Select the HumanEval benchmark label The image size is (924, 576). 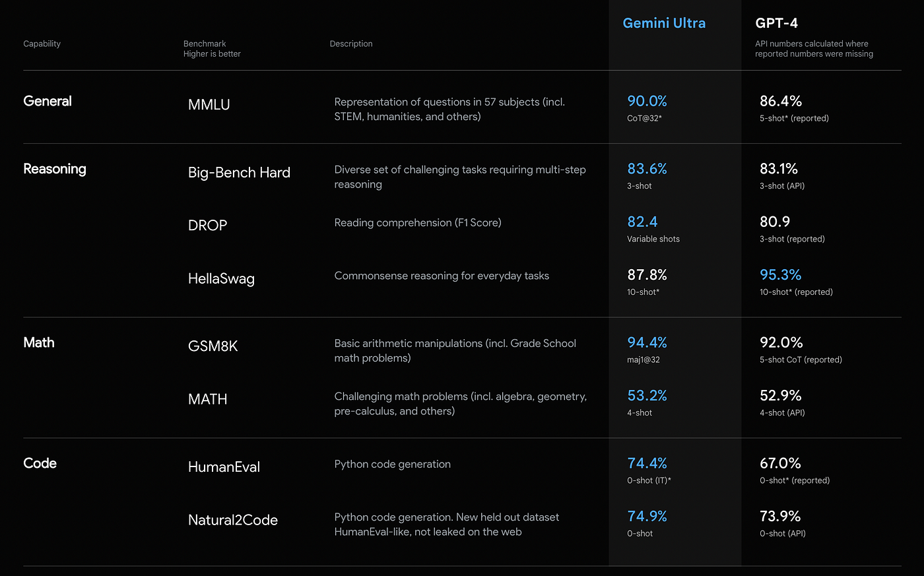click(x=224, y=467)
